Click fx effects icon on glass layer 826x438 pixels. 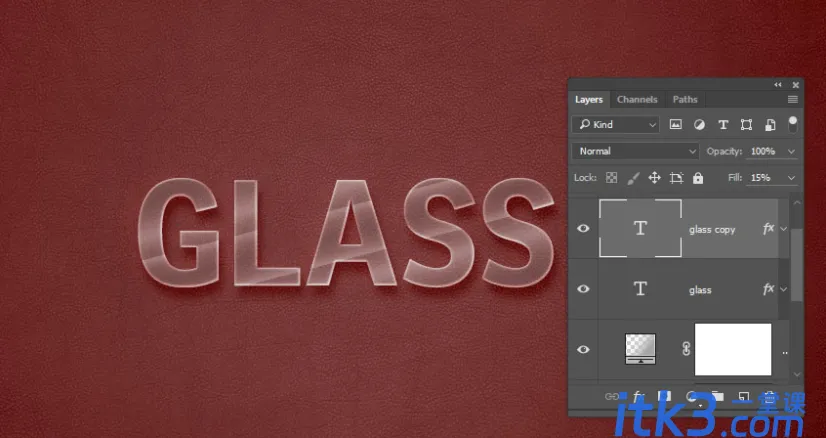point(768,289)
